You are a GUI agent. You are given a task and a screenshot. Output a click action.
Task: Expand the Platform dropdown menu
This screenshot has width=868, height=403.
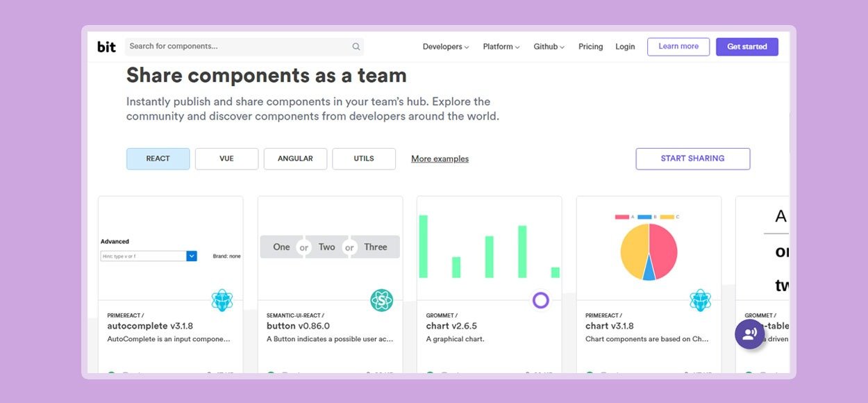(x=501, y=47)
